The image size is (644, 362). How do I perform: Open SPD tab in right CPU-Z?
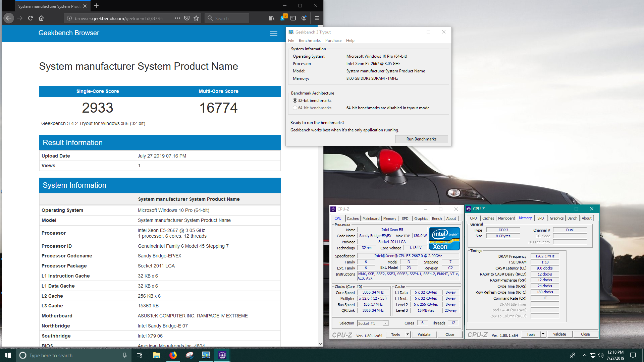[x=541, y=218]
